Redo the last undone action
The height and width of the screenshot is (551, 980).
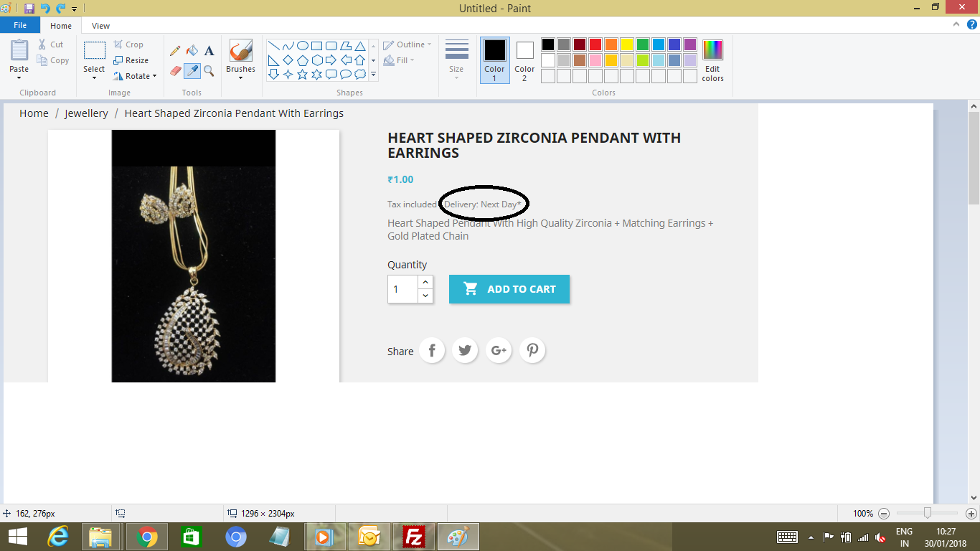[61, 9]
